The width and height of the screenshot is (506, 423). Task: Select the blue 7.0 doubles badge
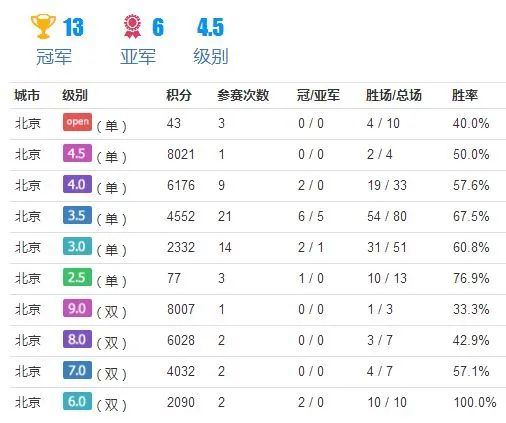[77, 370]
